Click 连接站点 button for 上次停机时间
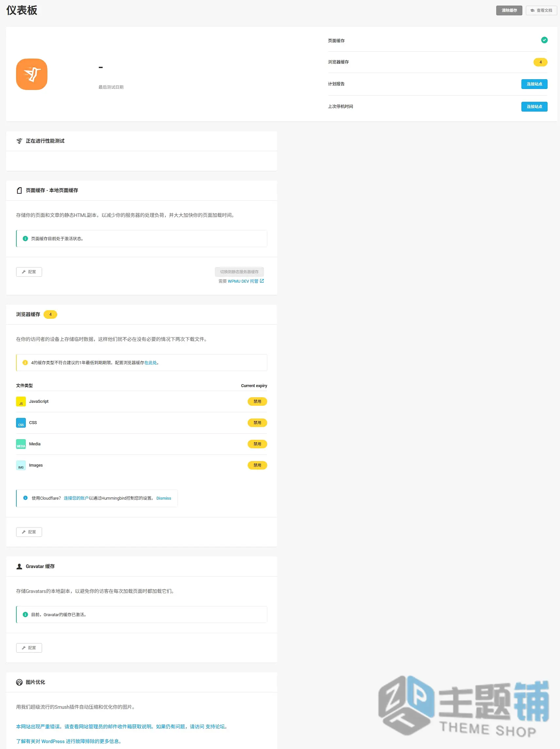 [x=534, y=106]
